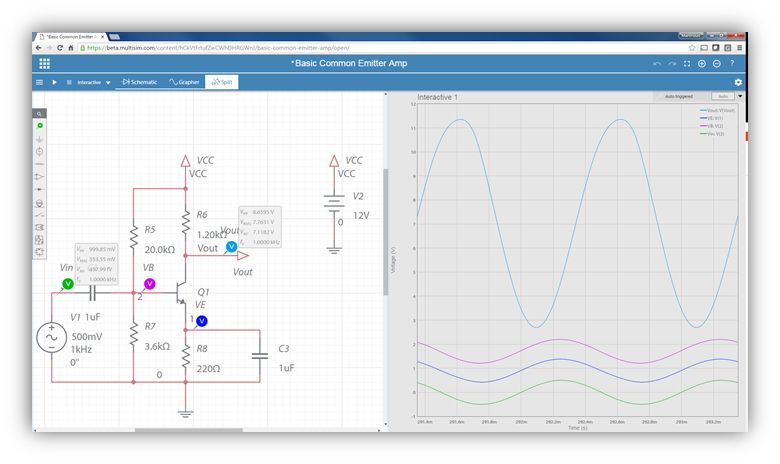
Task: Switch to the Schematic view tab
Action: point(139,82)
